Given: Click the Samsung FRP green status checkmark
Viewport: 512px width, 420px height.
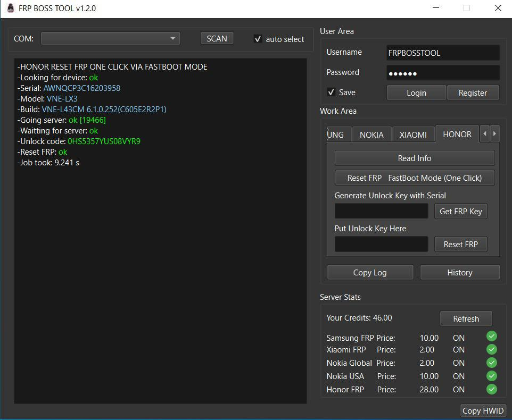Looking at the screenshot, I should pyautogui.click(x=492, y=336).
